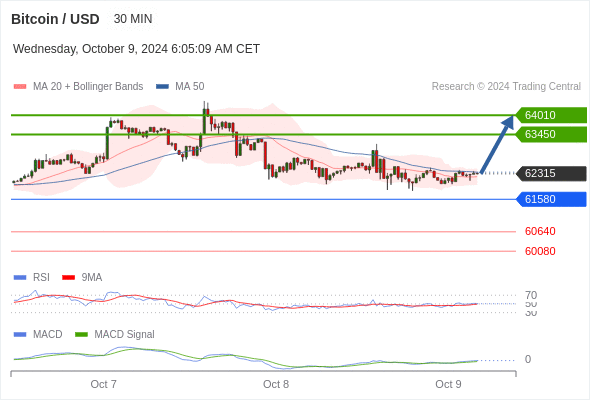Click the blue upward forecast arrow
Screen dimensions: 590x400
497,144
